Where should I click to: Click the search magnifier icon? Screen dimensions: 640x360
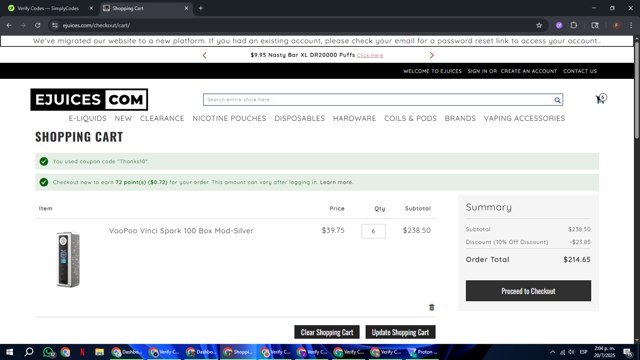557,100
